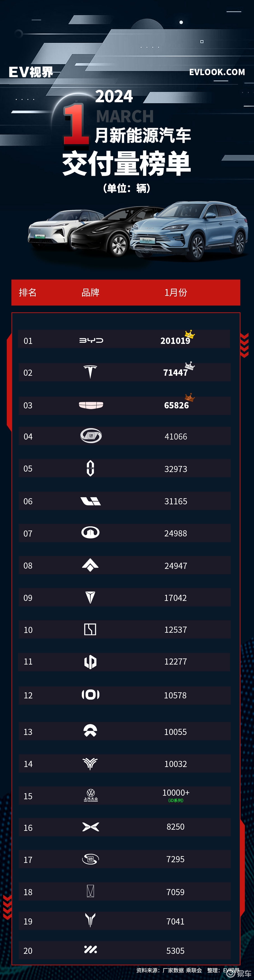Viewport: 254px width, 980px height.
Task: Click the red downward chevrons near rank 01
Action: pyautogui.click(x=244, y=345)
